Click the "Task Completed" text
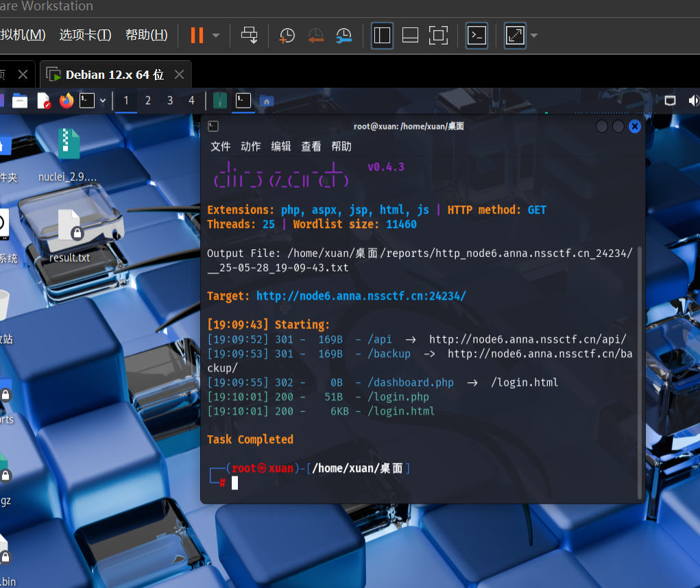This screenshot has height=588, width=700. point(250,439)
